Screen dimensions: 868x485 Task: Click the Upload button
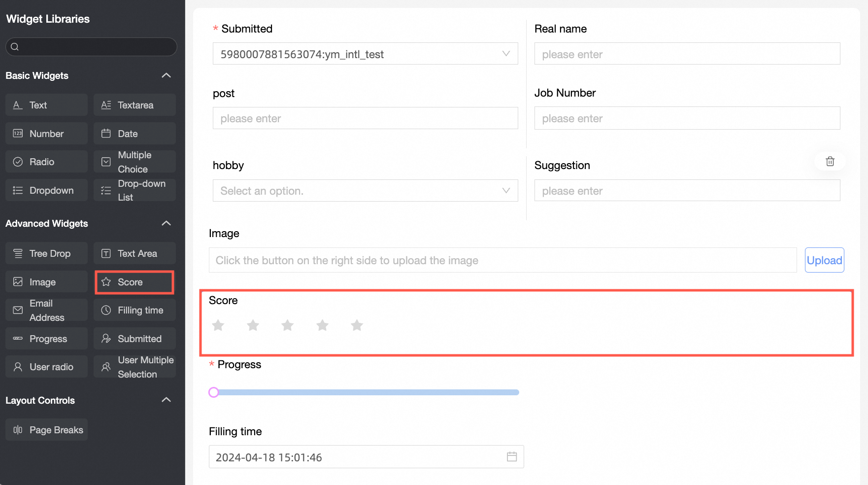click(x=824, y=260)
